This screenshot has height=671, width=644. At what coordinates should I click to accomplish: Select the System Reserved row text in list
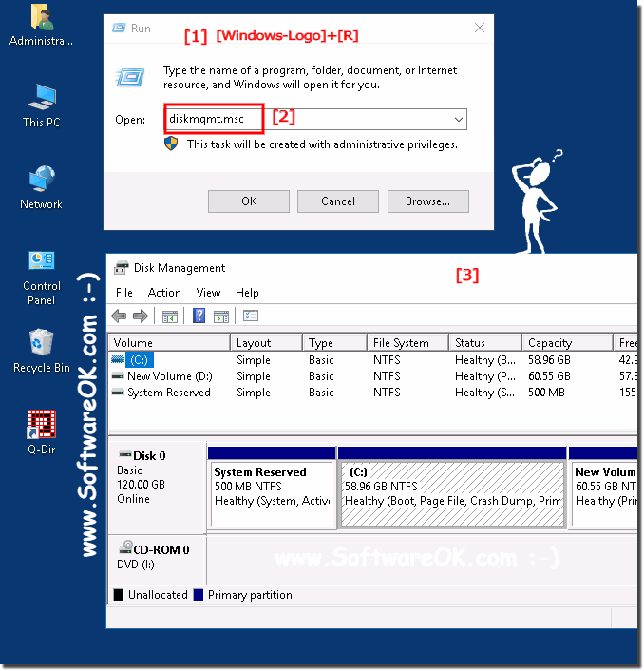pos(169,393)
